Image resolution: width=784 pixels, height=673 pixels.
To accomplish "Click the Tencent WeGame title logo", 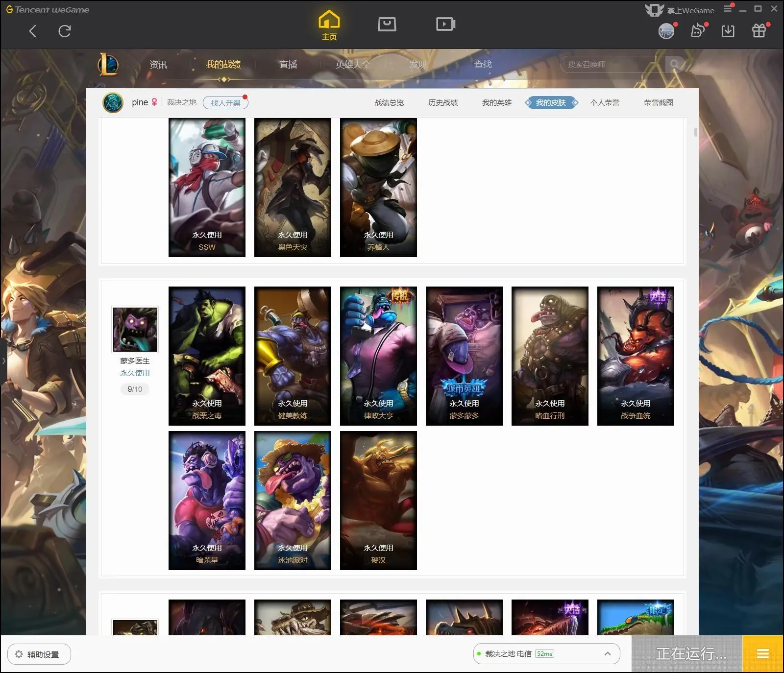I will point(48,9).
